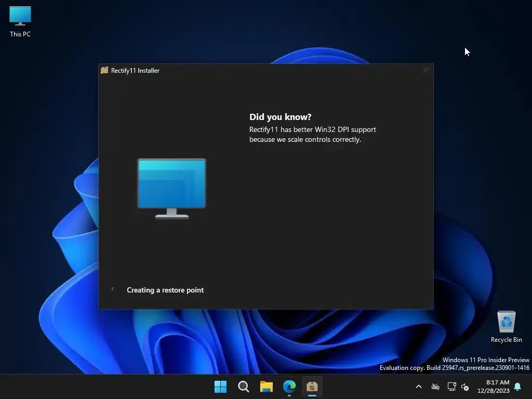
Task: Open the cloud sync tray icon
Action: 435,387
